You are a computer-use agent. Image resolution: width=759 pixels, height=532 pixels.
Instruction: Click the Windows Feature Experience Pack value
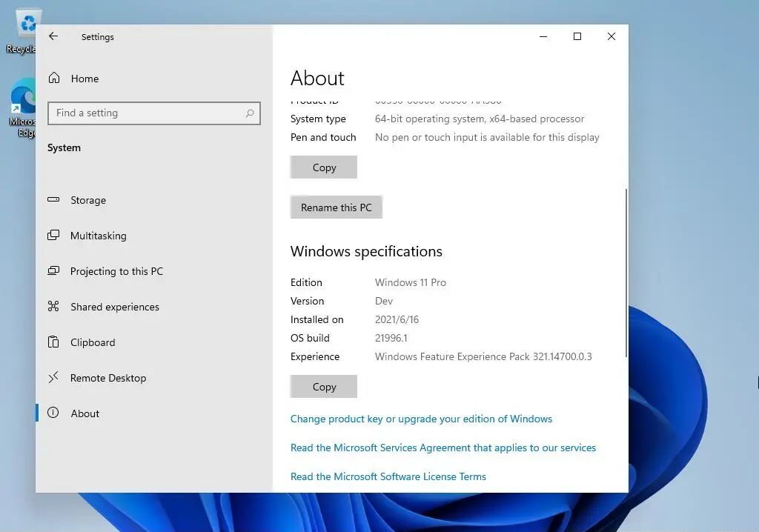pyautogui.click(x=483, y=356)
